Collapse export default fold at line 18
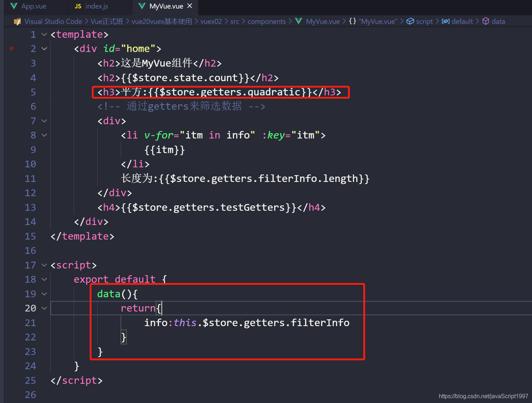The width and height of the screenshot is (532, 403). 44,279
